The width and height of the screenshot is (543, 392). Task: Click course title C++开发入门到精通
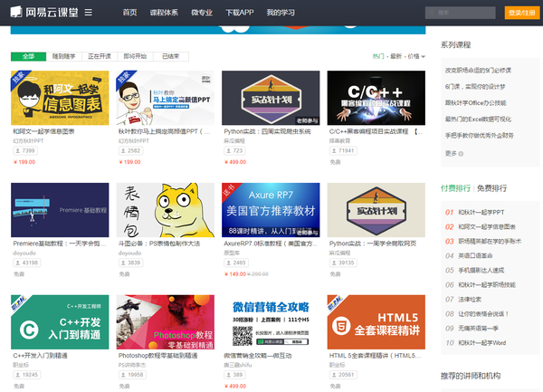point(40,356)
